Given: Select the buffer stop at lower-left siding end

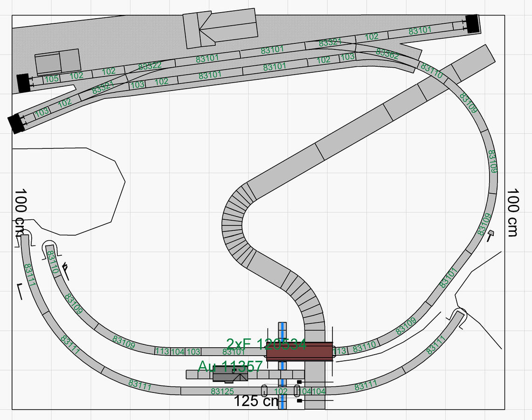Looking at the screenshot, I should 16,123.
